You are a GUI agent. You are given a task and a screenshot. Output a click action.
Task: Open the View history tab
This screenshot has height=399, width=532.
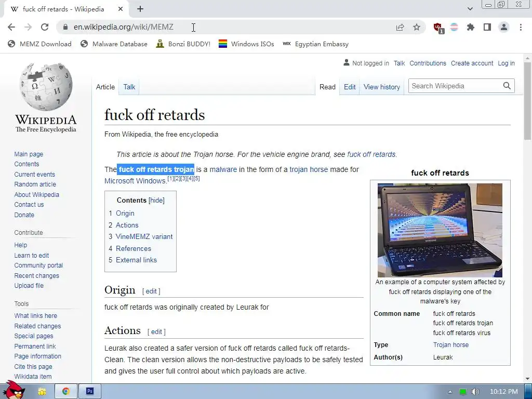[x=382, y=87]
